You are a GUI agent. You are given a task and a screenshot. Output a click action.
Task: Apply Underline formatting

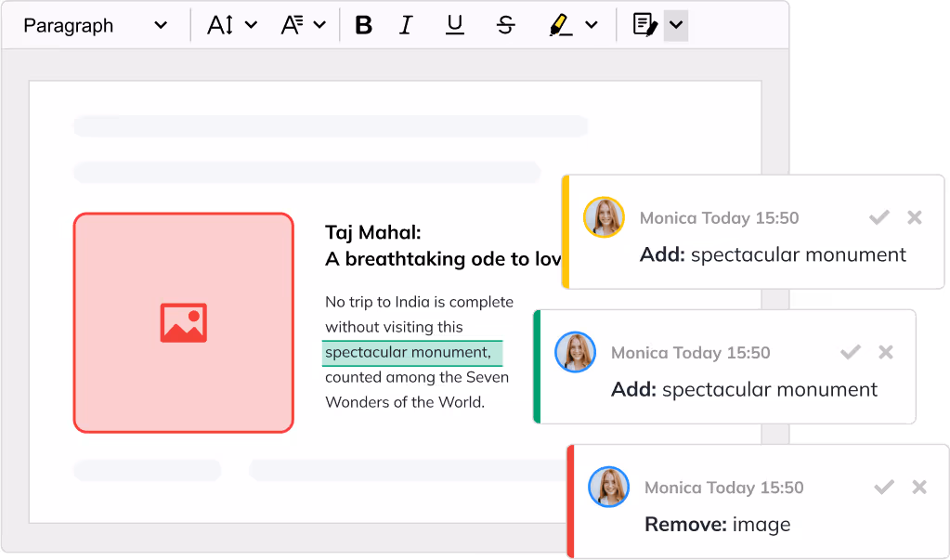click(454, 26)
